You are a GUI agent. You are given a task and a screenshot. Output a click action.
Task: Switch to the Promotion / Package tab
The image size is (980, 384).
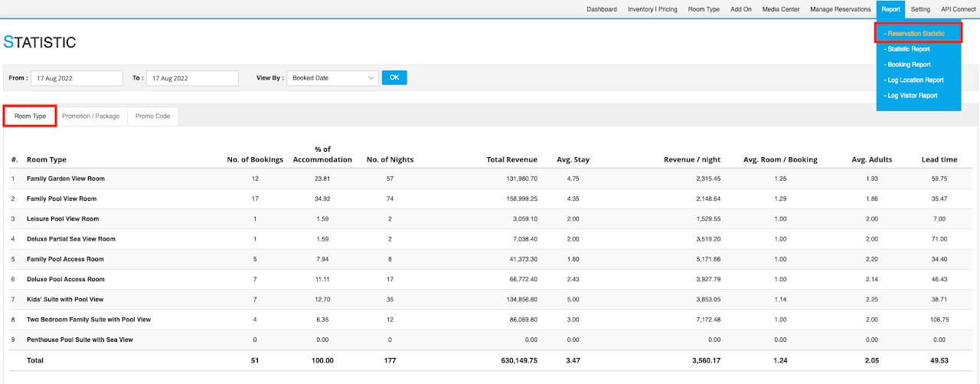coord(91,117)
